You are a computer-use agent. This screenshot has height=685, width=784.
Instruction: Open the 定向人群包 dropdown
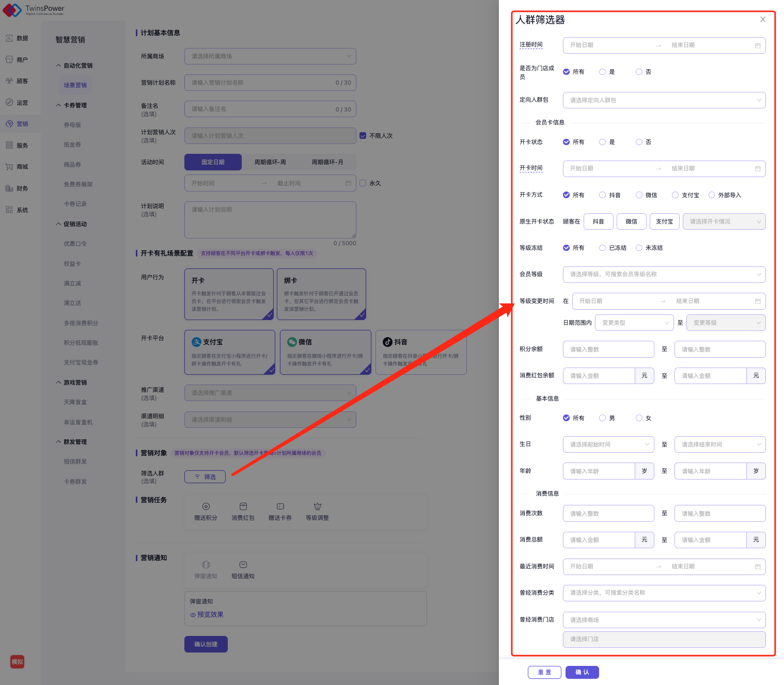664,100
